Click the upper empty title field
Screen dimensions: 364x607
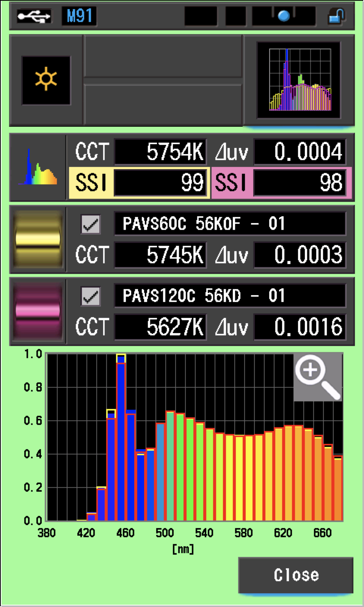pyautogui.click(x=163, y=57)
